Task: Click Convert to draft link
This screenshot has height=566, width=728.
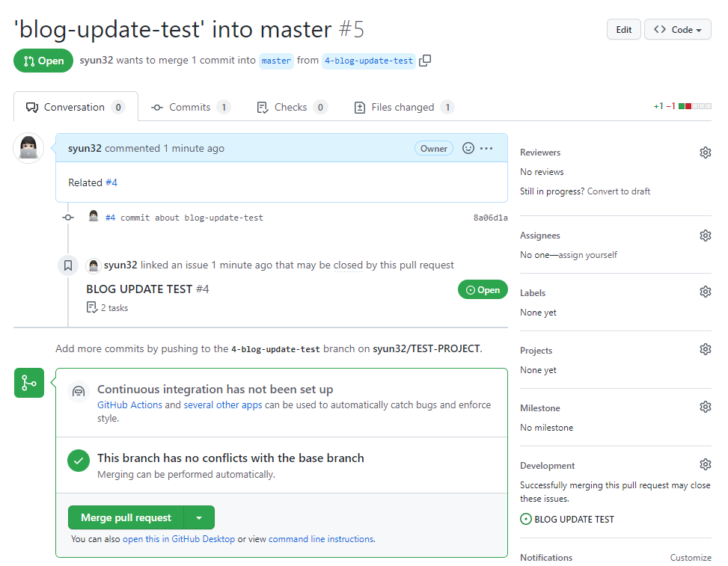Action: click(x=619, y=191)
